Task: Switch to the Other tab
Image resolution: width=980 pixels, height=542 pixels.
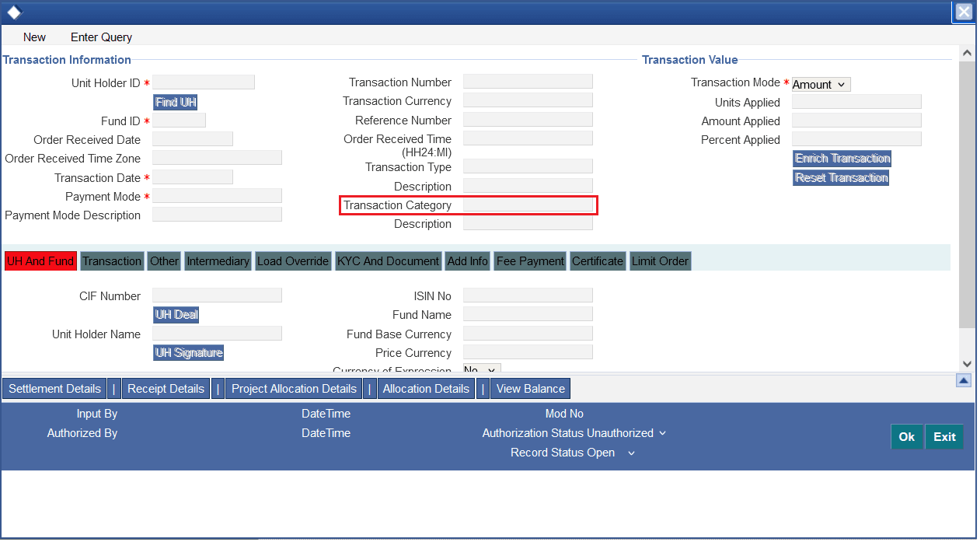Action: pos(164,261)
